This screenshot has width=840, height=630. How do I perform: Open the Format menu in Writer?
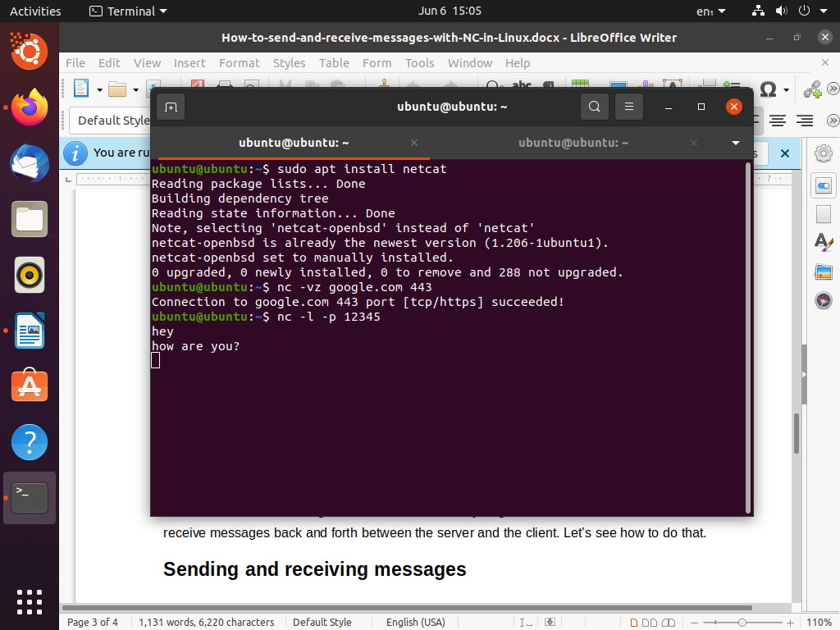tap(239, 63)
